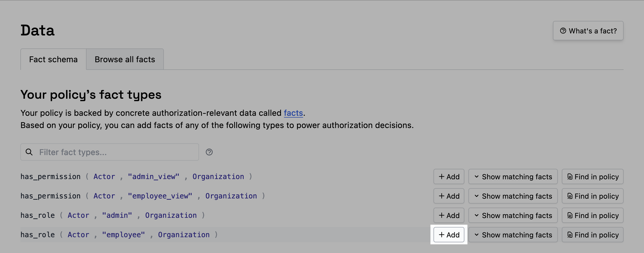Find admin_view permission in policy
Screen dimensions: 644x253
tap(592, 177)
